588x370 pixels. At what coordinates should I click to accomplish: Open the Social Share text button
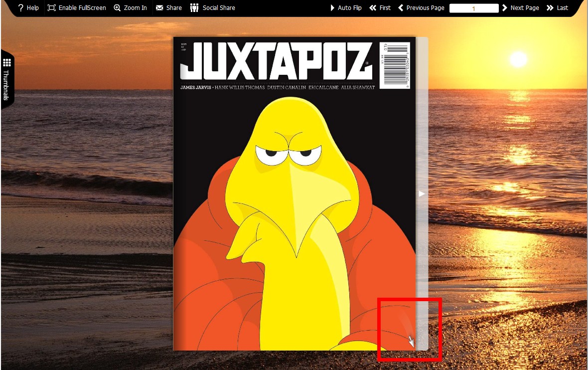tap(219, 8)
